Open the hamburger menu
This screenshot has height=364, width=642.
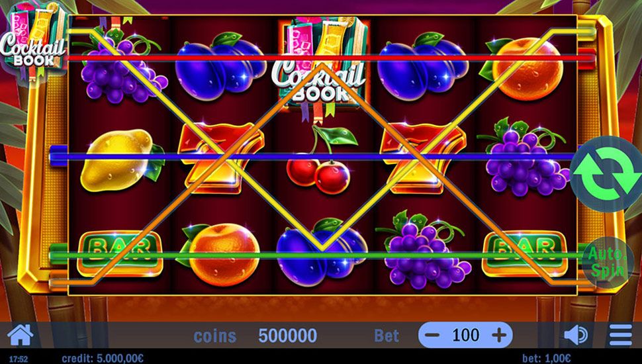point(621,336)
